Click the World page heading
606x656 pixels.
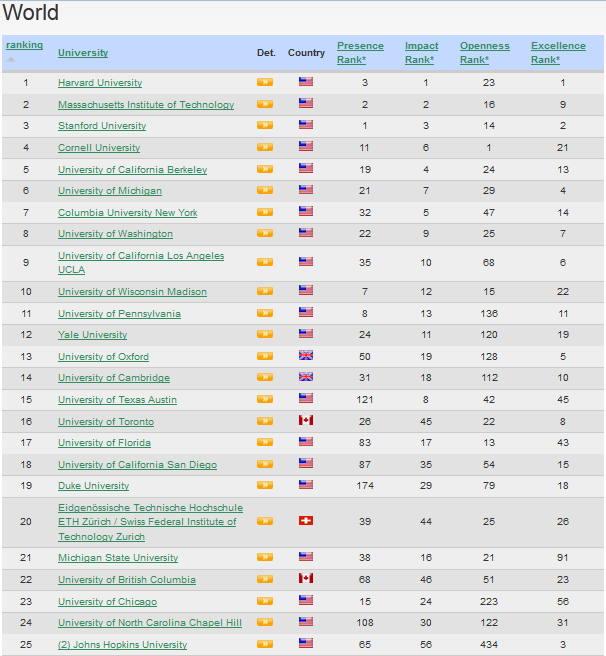[x=31, y=12]
